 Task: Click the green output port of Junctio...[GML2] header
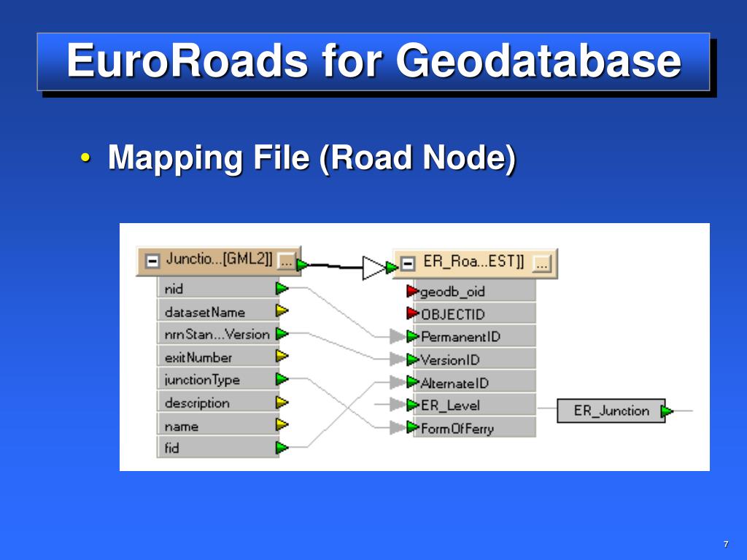302,265
